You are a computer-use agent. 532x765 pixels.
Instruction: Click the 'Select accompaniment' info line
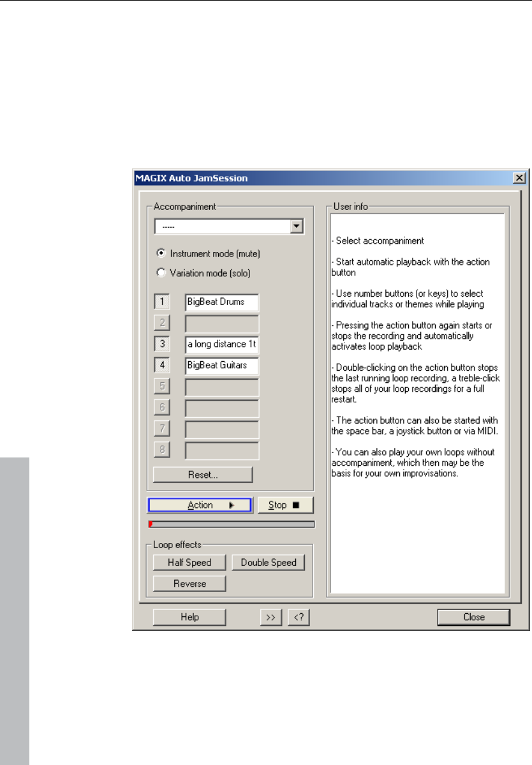tap(378, 241)
